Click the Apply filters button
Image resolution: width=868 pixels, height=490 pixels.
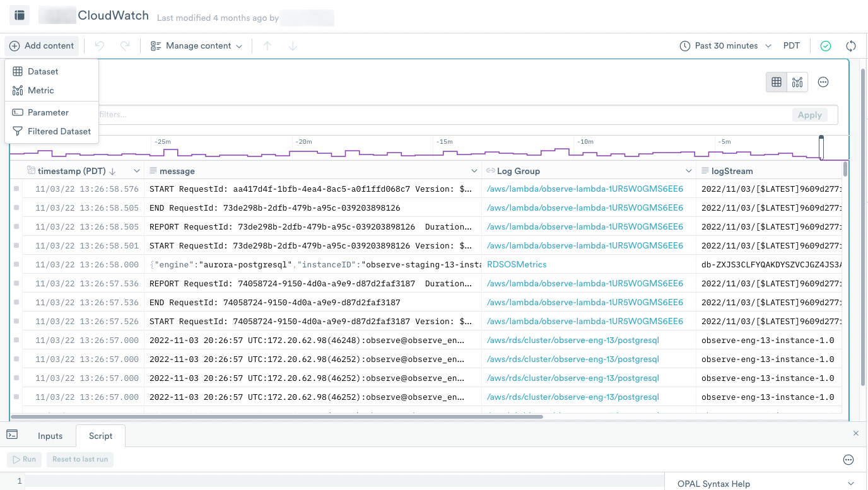[810, 115]
